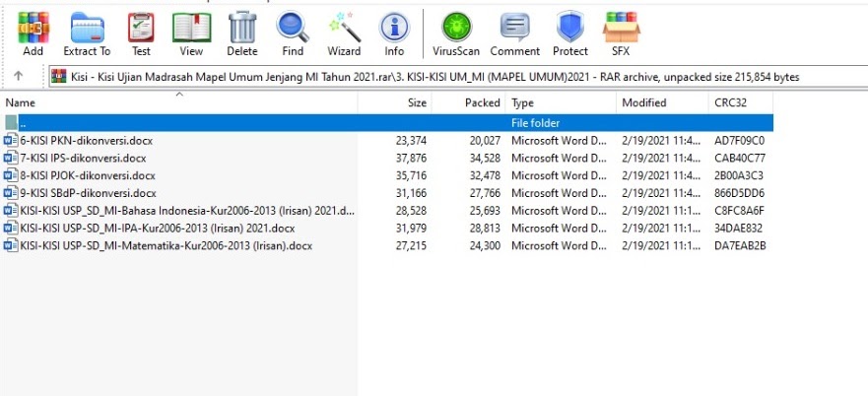
Task: Click packed value 32,478
Action: click(485, 175)
